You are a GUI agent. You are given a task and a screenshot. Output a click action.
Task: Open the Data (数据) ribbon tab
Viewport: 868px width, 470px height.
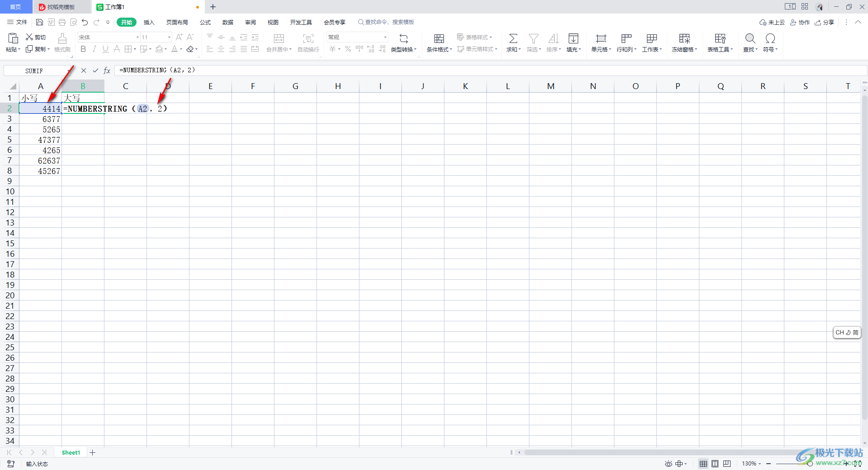tap(228, 22)
